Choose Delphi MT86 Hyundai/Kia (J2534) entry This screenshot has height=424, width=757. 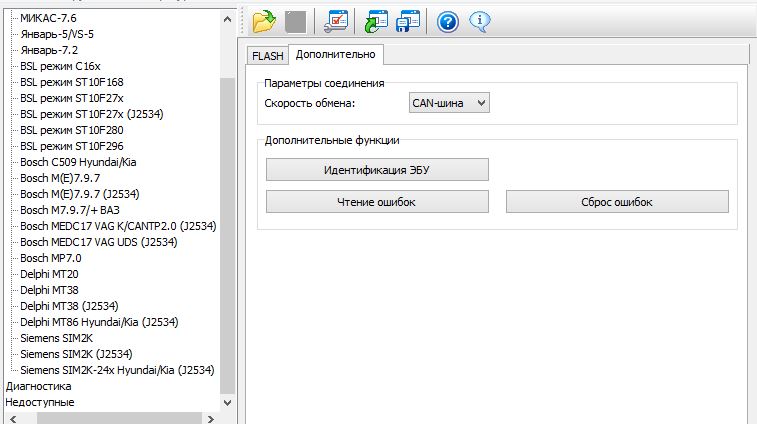coord(99,322)
